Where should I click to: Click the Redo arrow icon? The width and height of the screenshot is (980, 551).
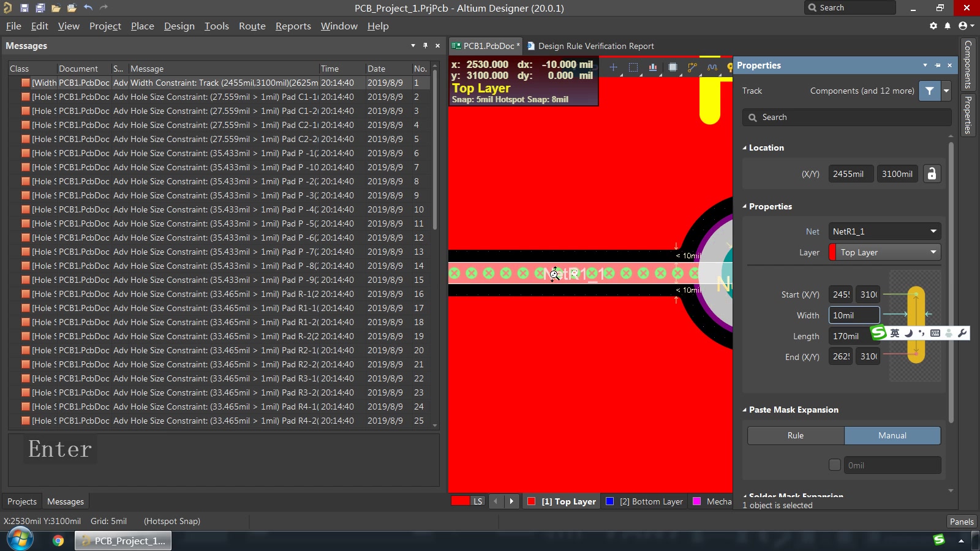[104, 8]
